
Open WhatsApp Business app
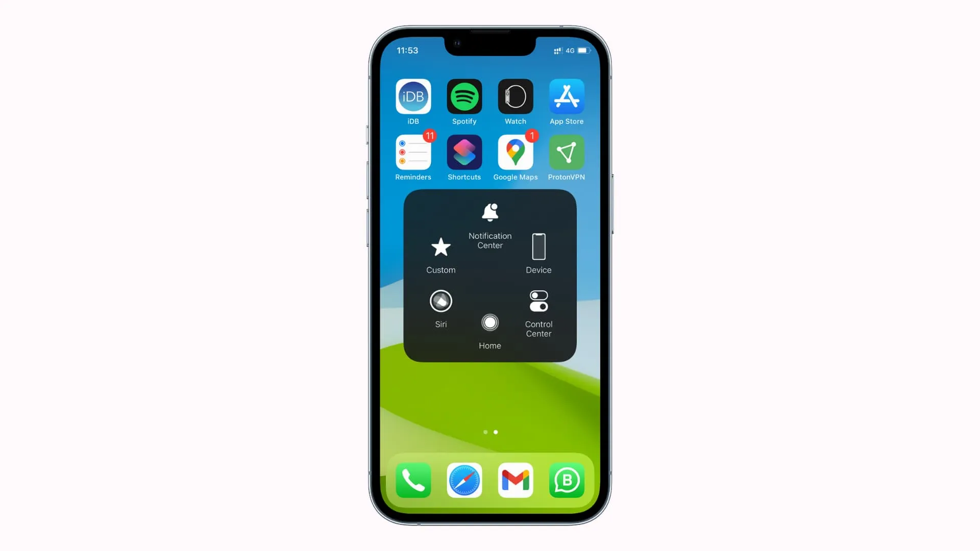(567, 480)
